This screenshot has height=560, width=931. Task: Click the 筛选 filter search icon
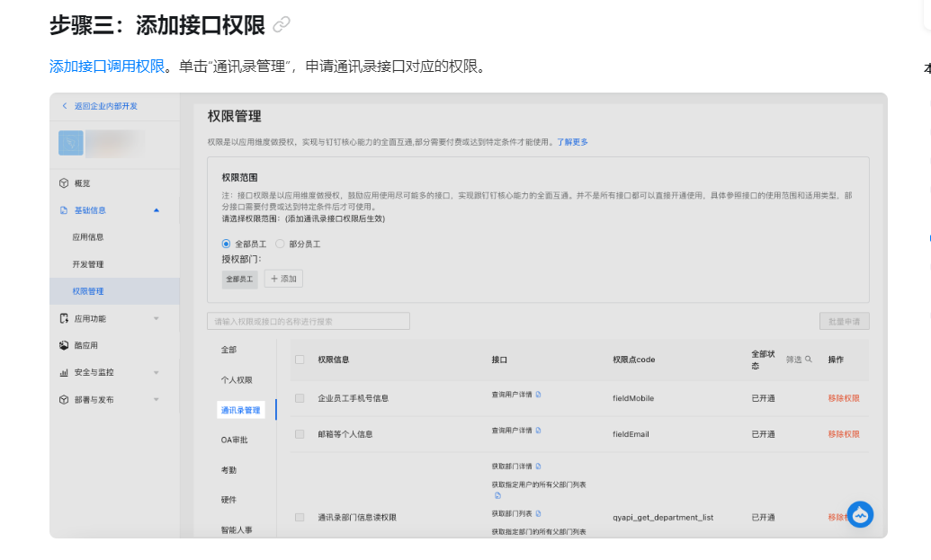809,360
